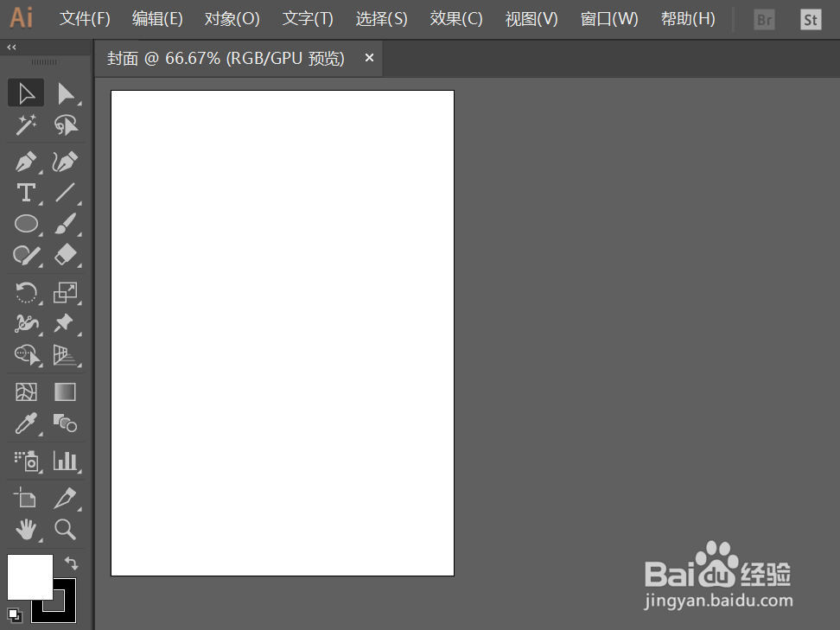This screenshot has width=840, height=630.
Task: Pick the Width warp tool
Action: tap(26, 323)
